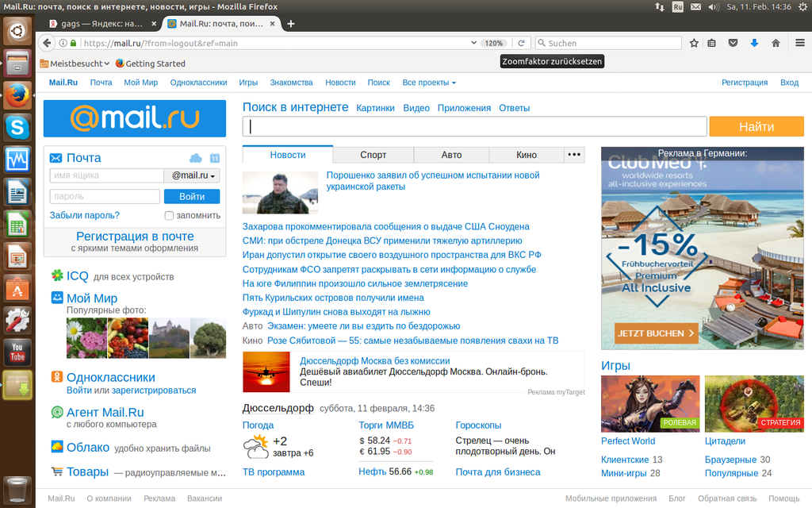Switch to the Спорт news tab
The image size is (812, 508).
click(x=373, y=155)
